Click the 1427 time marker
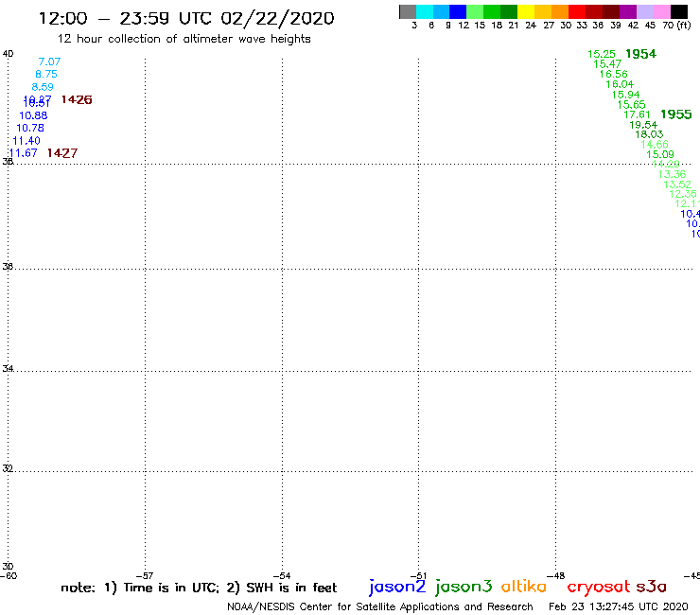Viewport: 700px width, 615px height. pos(62,153)
